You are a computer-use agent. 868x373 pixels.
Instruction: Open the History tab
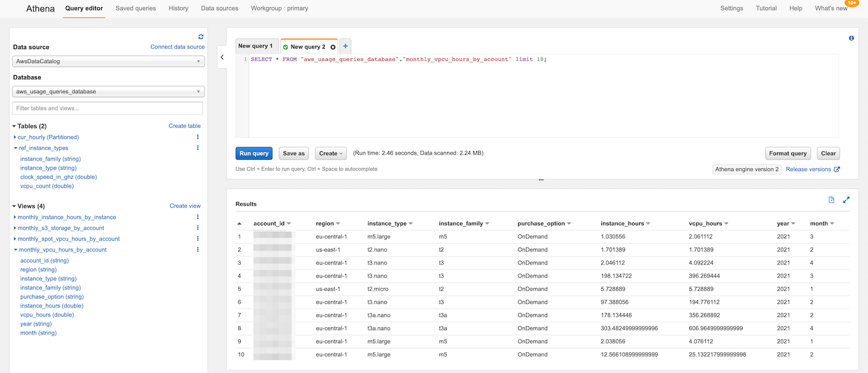coord(179,8)
